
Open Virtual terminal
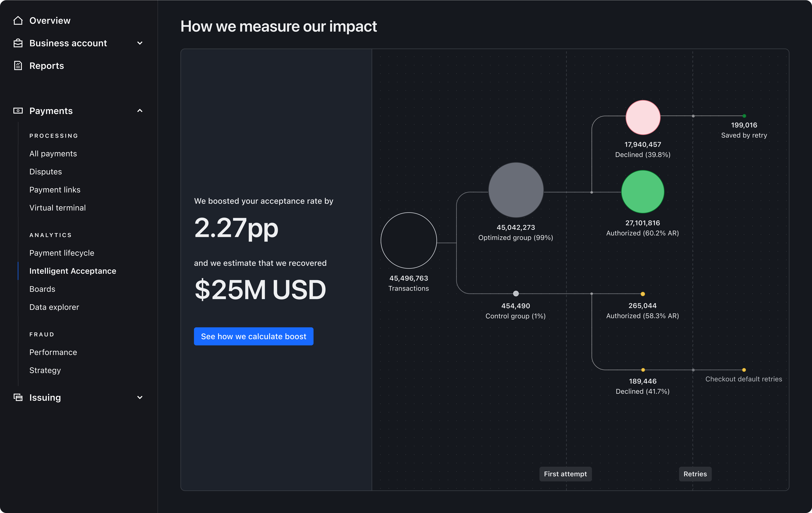click(x=57, y=208)
